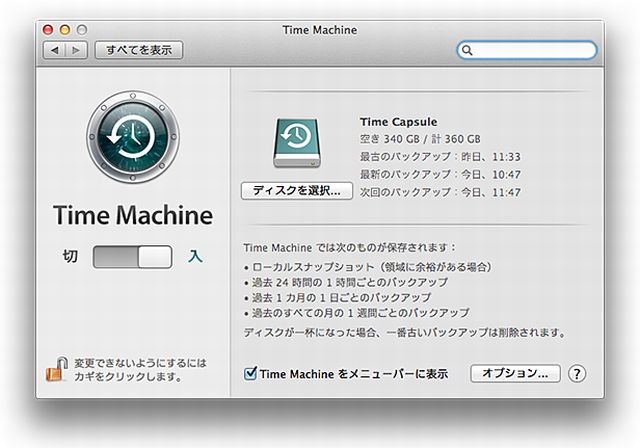Image resolution: width=640 pixels, height=448 pixels.
Task: Click the Time Capsule disk name
Action: (398, 122)
